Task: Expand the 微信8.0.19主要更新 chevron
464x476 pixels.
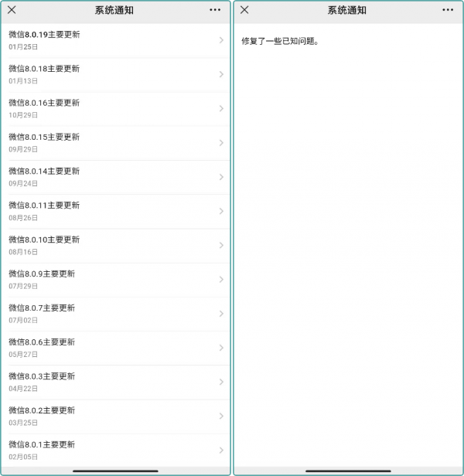Action: click(221, 40)
